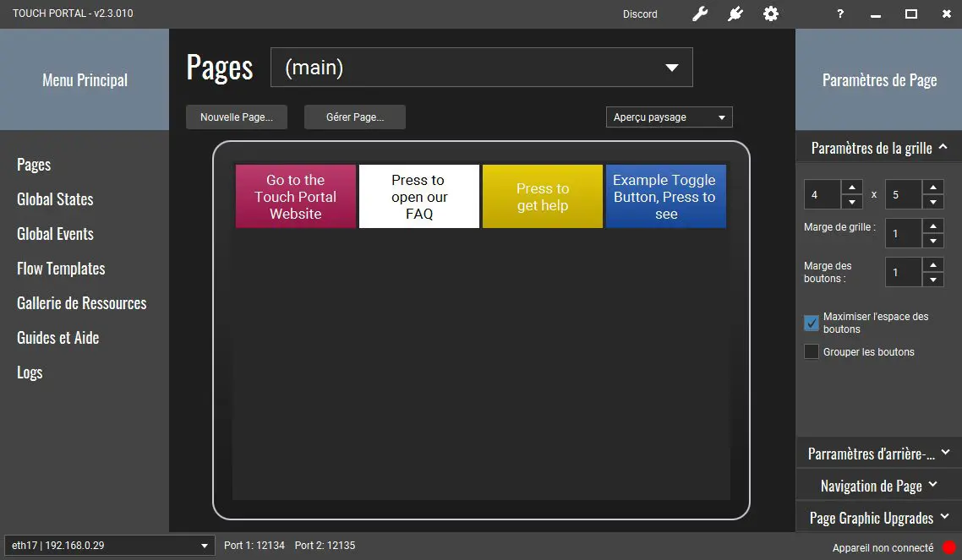This screenshot has height=560, width=962.
Task: Click the Gérer Page... button
Action: click(x=355, y=117)
